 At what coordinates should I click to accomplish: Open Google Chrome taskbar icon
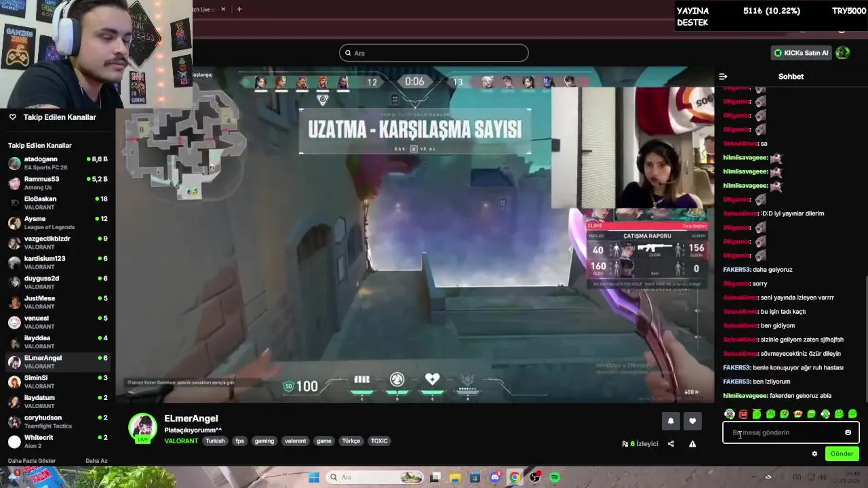(515, 477)
